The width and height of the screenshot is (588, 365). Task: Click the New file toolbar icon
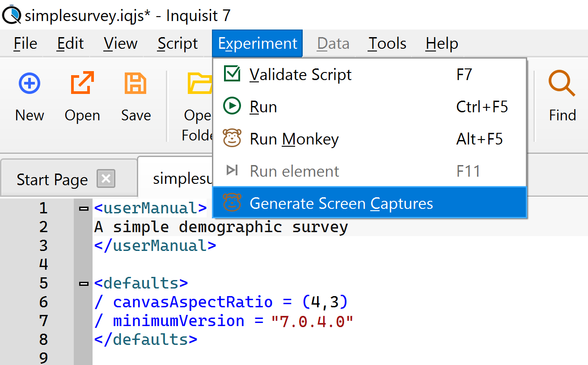coord(30,84)
